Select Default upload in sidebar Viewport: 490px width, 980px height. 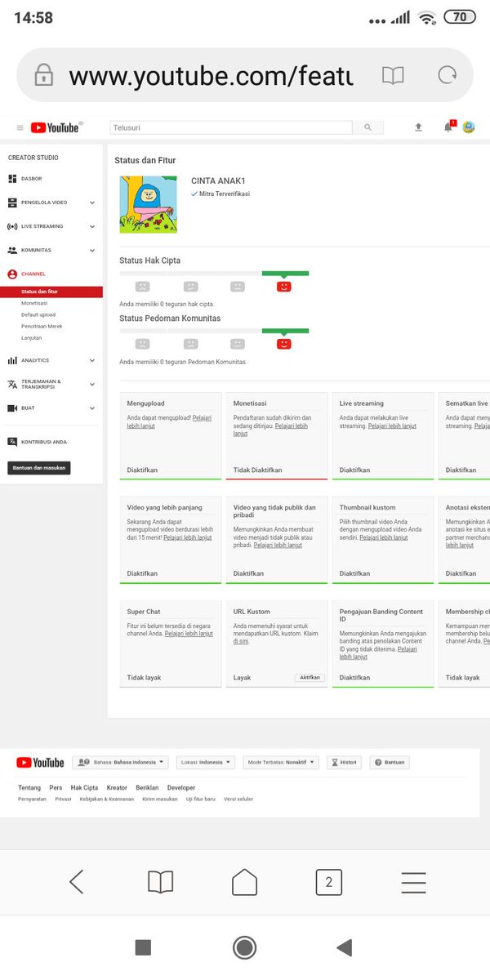(38, 314)
